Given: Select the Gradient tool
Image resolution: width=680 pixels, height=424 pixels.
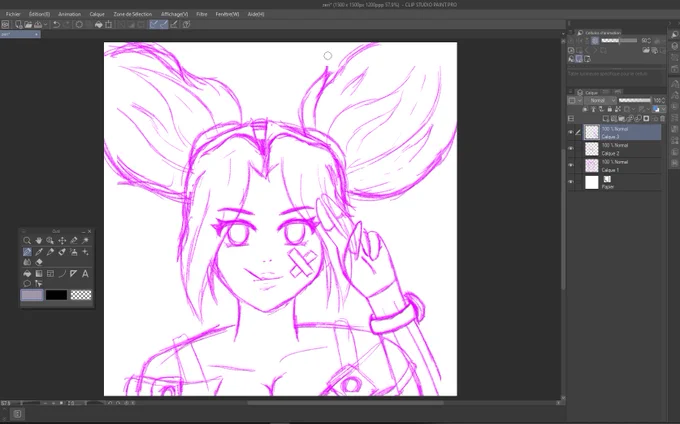Looking at the screenshot, I should coord(39,274).
